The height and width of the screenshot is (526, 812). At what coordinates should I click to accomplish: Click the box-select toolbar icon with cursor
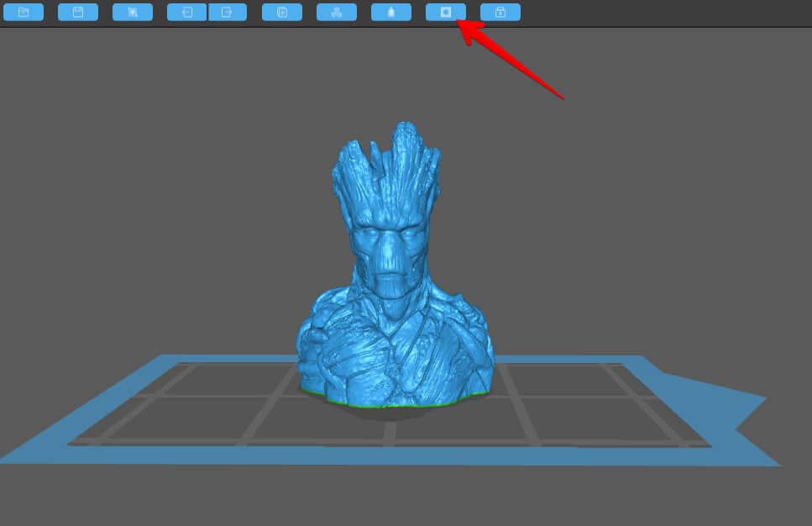133,12
